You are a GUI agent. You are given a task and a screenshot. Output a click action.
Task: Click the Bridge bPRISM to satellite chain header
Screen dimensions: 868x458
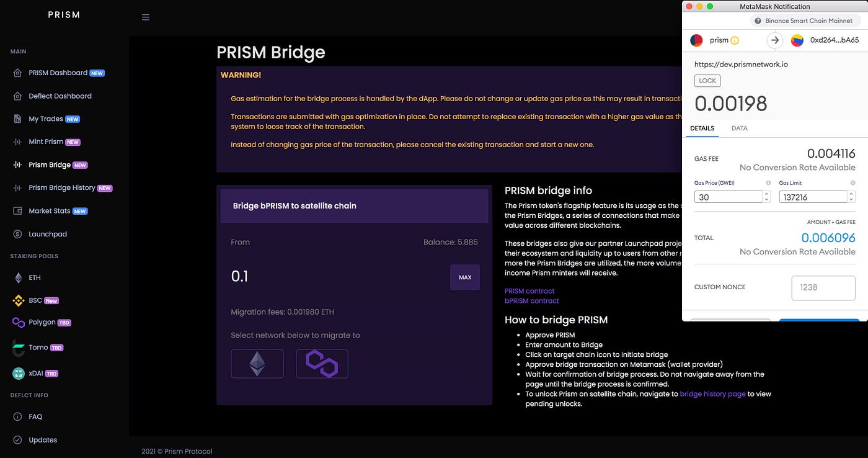pyautogui.click(x=355, y=205)
